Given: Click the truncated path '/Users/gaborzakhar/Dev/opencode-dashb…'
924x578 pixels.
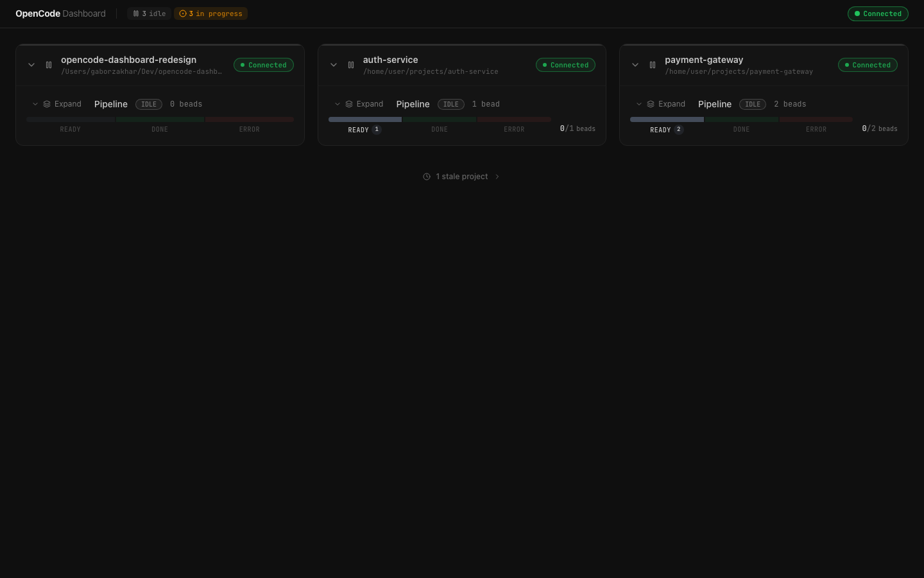Looking at the screenshot, I should 142,72.
